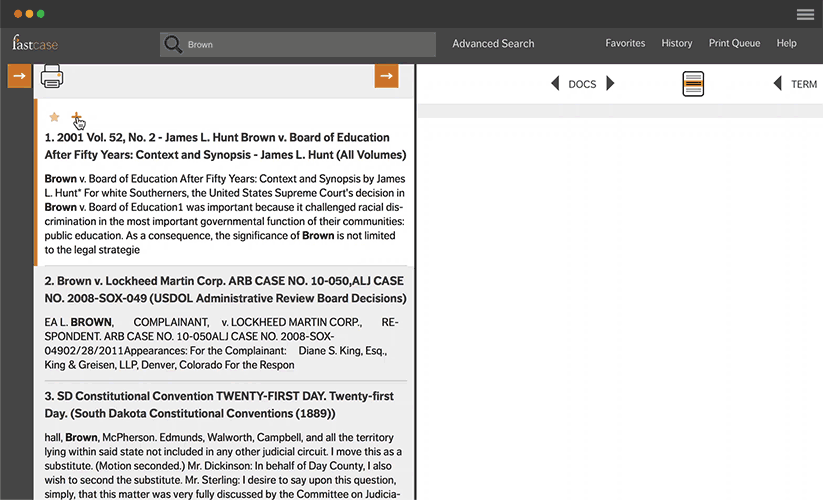Image resolution: width=823 pixels, height=500 pixels.
Task: Open the hamburger menu in the top right
Action: [x=805, y=14]
